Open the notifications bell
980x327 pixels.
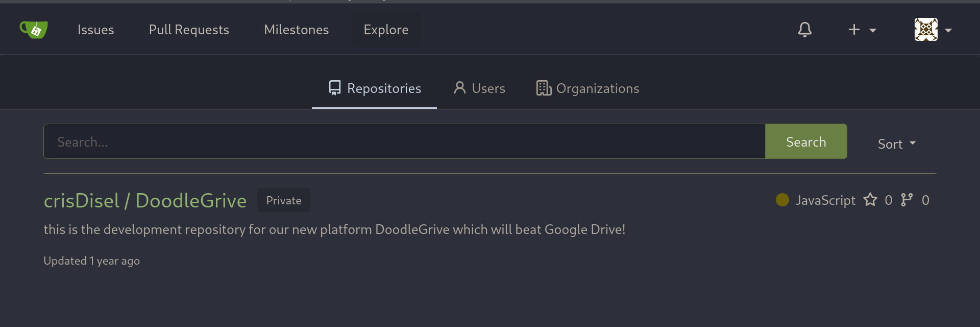pos(804,30)
